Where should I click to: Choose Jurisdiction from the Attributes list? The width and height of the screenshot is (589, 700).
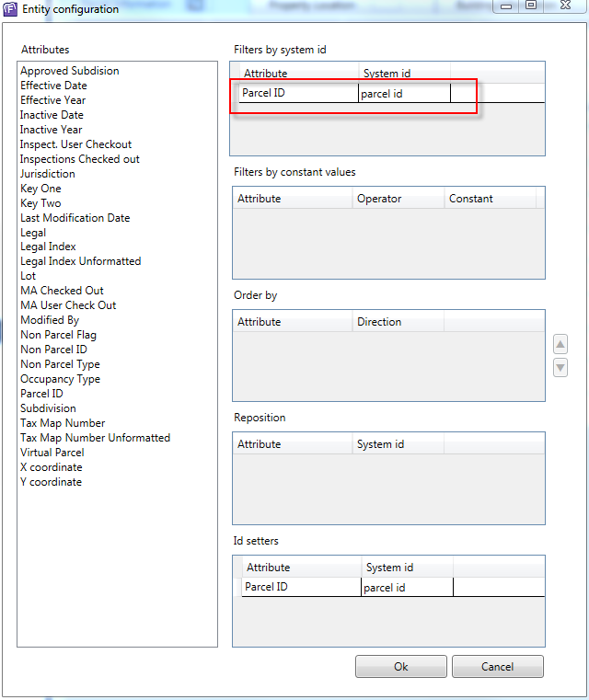tap(48, 174)
